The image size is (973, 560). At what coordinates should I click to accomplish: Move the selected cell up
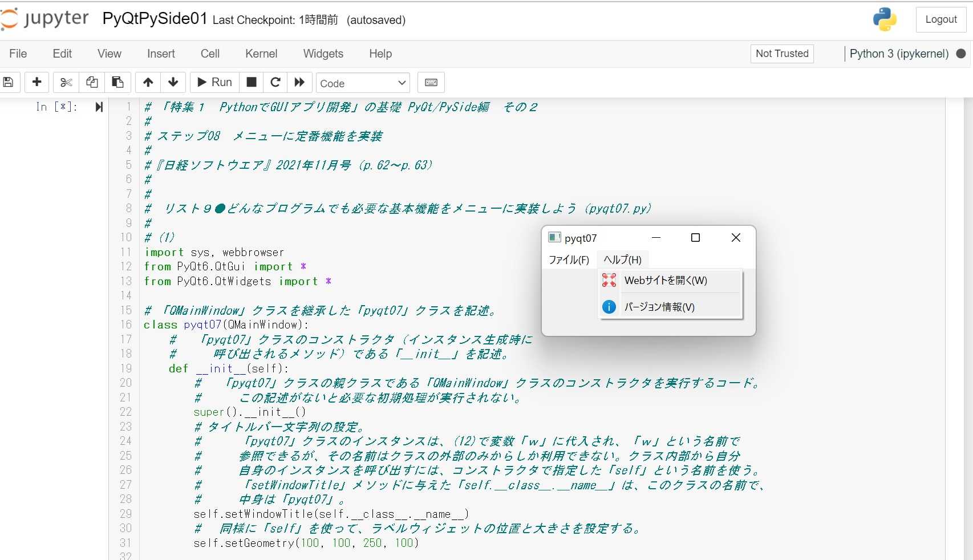pos(148,82)
